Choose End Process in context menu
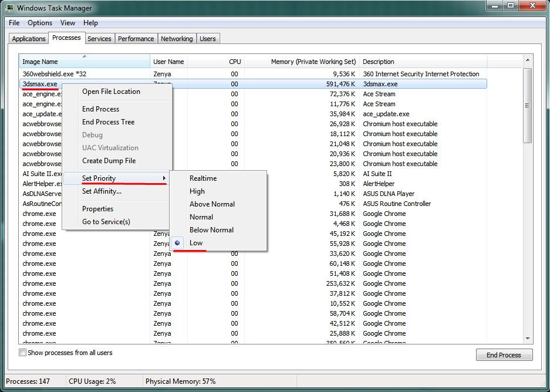The height and width of the screenshot is (392, 550). coord(101,109)
